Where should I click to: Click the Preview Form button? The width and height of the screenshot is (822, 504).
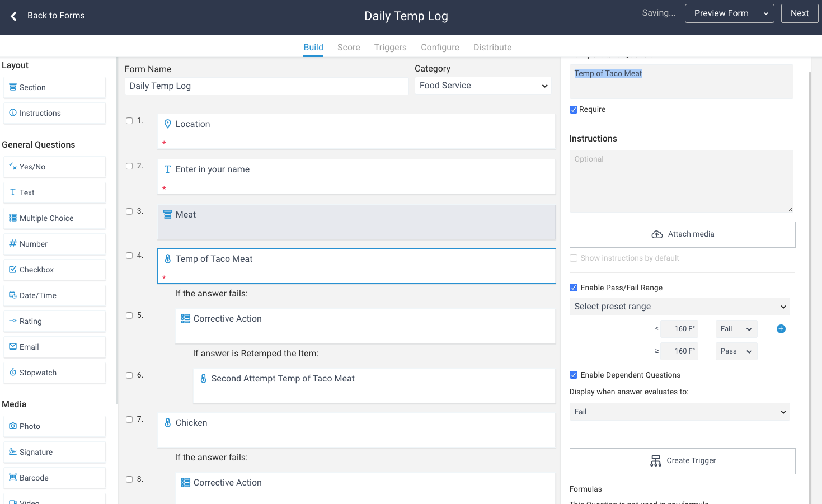pyautogui.click(x=721, y=13)
